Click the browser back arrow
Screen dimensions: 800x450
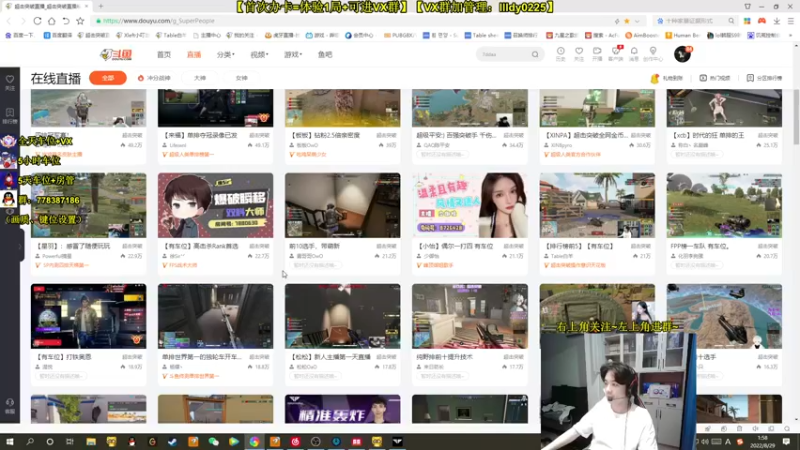(9, 21)
